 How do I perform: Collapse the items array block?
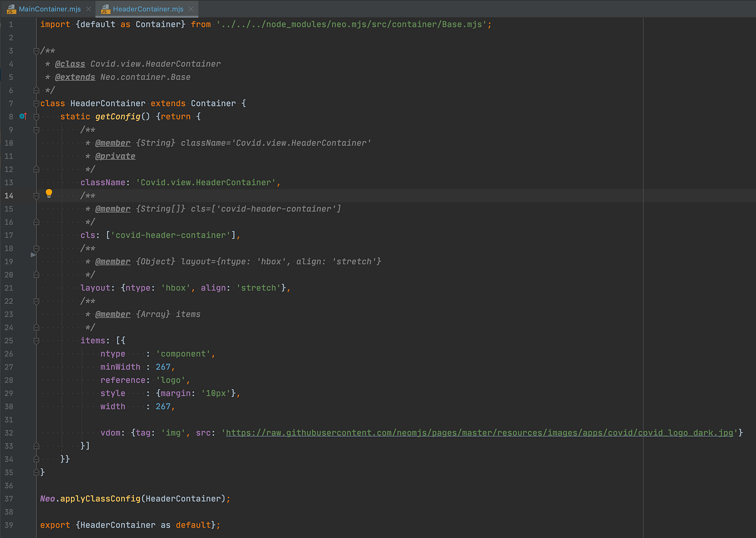click(x=36, y=340)
